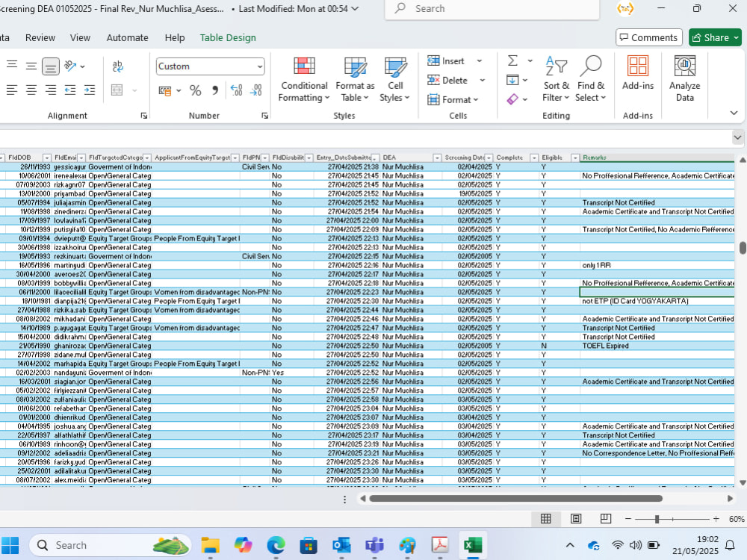Click the zoom slider handle
This screenshot has width=747, height=560.
click(657, 519)
